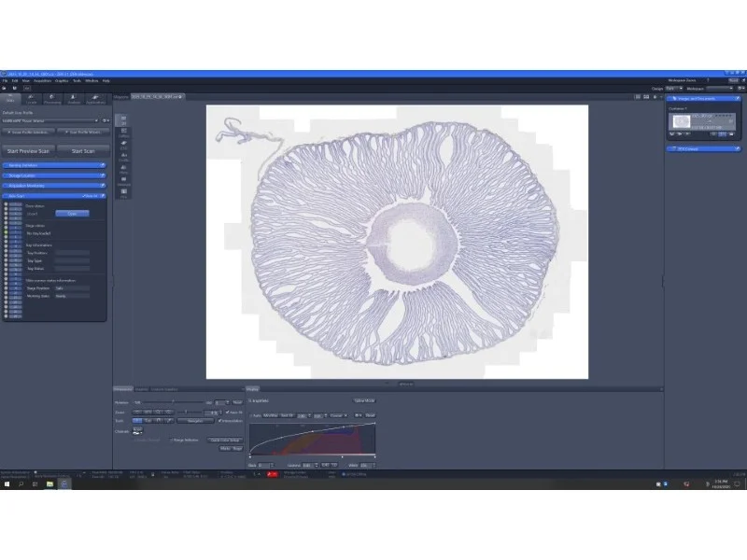This screenshot has width=747, height=560.
Task: Open the Graphics menu
Action: [62, 81]
